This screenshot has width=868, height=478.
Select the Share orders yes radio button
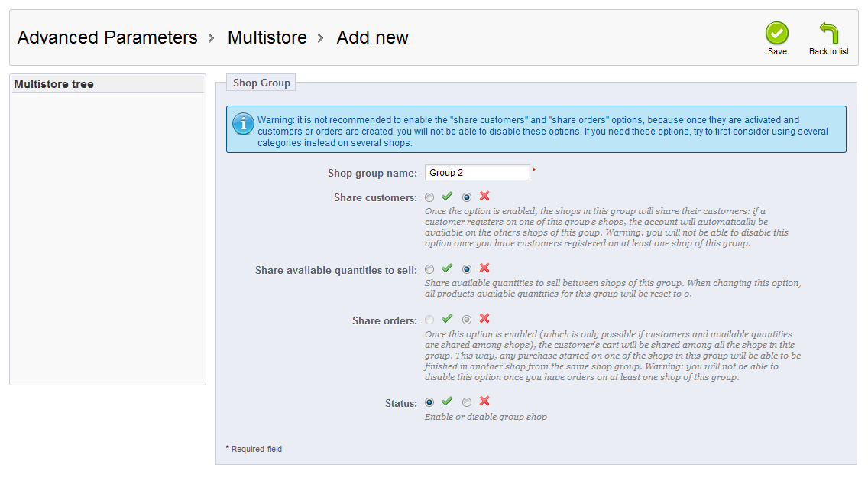point(429,320)
